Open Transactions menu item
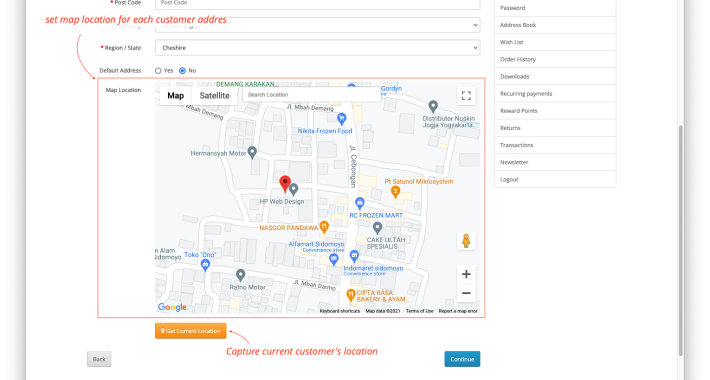The image size is (710, 380). (555, 145)
